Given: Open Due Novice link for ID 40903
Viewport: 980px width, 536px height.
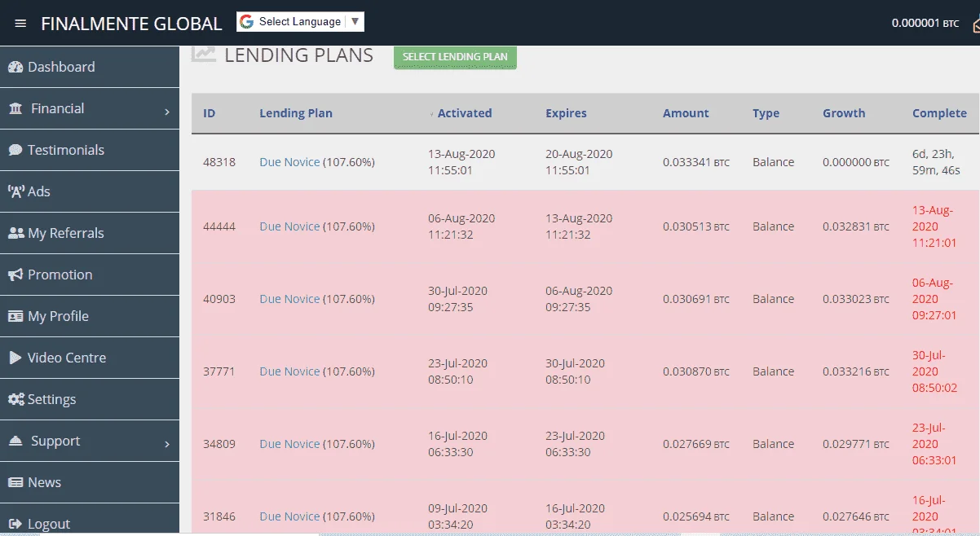Looking at the screenshot, I should [x=289, y=299].
